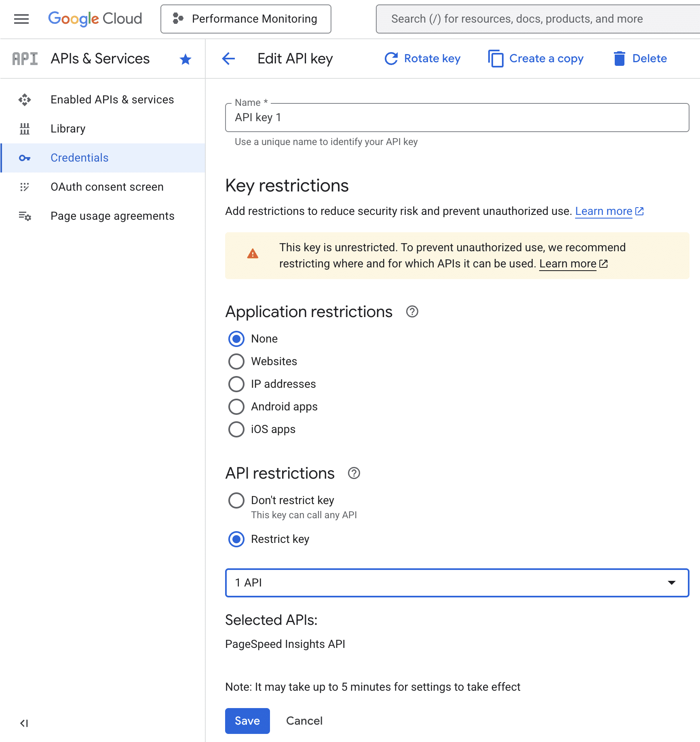Click the Google Cloud logo
This screenshot has width=700, height=742.
tap(95, 19)
